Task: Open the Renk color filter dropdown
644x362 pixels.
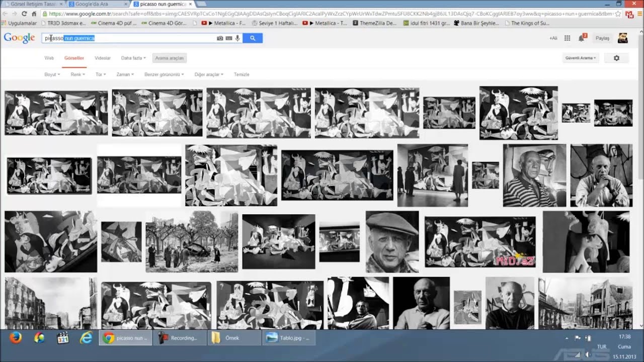Action: [78, 74]
